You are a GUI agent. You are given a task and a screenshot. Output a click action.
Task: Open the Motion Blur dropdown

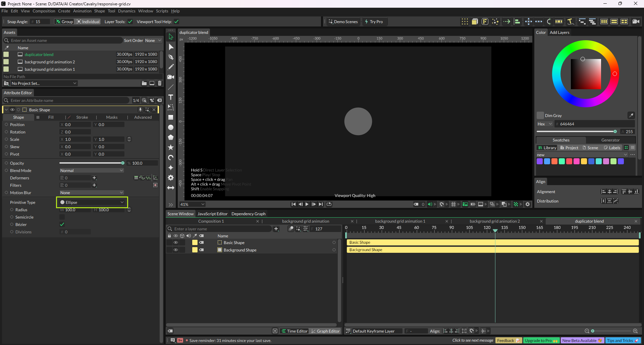92,193
